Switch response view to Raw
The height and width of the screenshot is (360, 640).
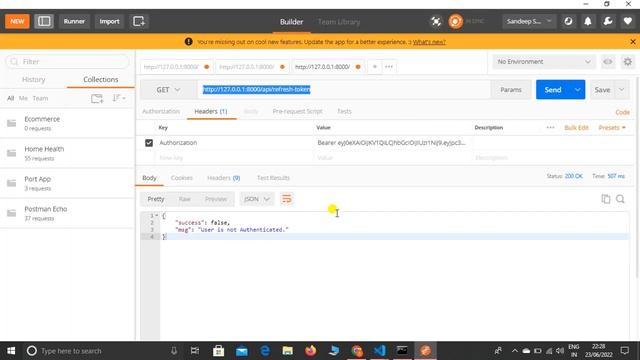(x=184, y=199)
